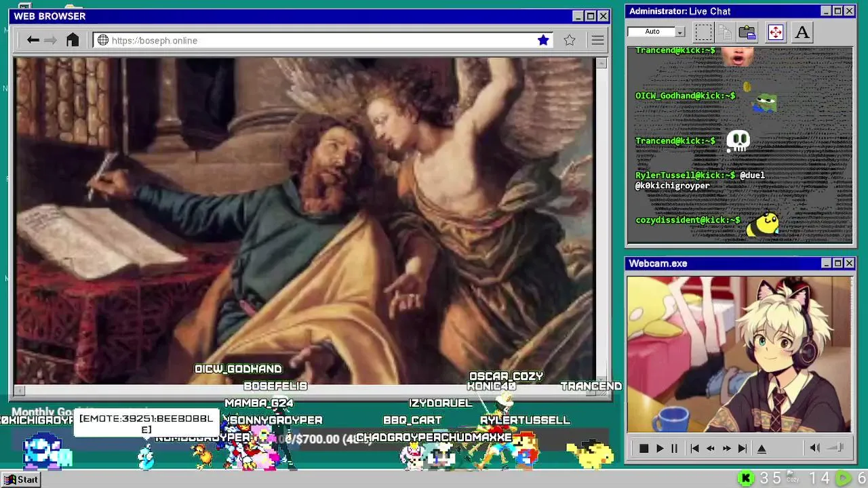Click the skull emote in chat
This screenshot has height=488, width=868.
pyautogui.click(x=738, y=141)
